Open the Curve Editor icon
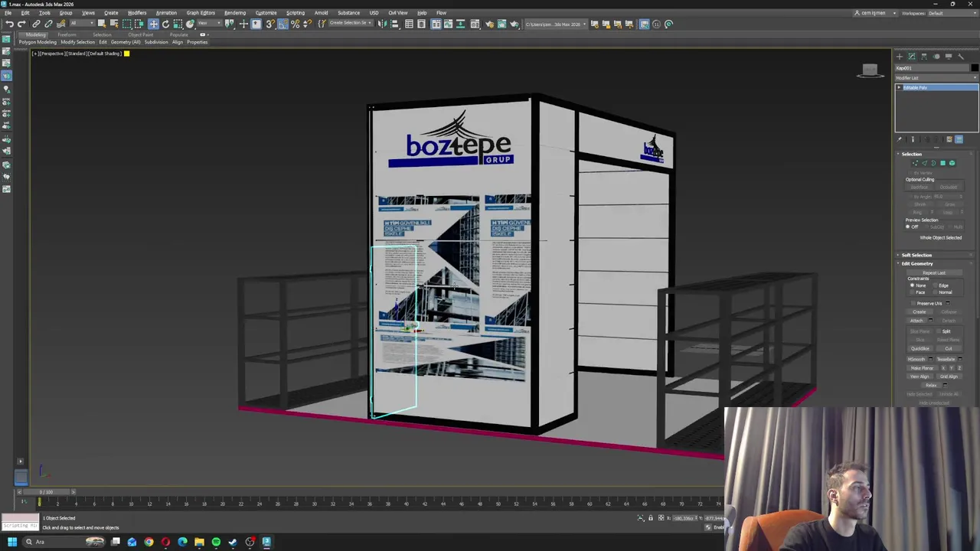980x551 pixels. (448, 24)
